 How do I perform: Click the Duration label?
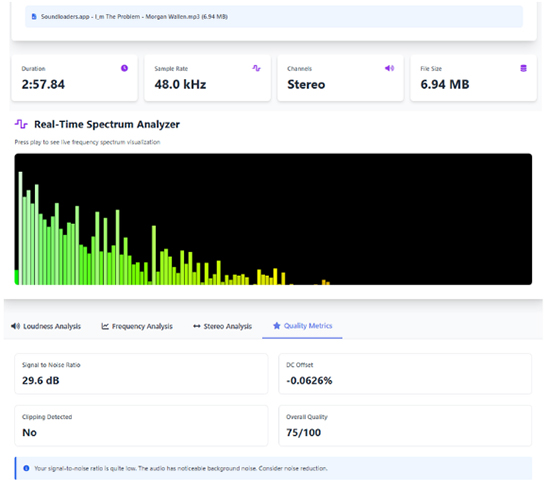[x=33, y=69]
